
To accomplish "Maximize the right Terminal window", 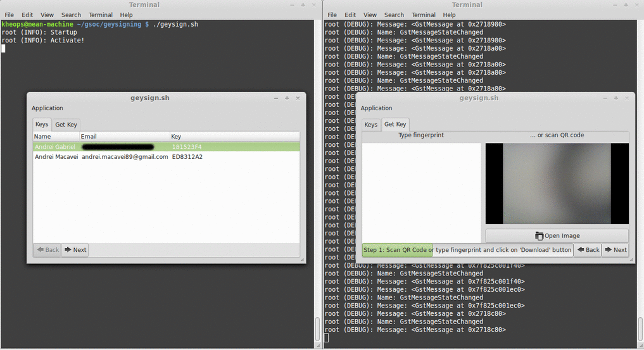I will tap(626, 5).
